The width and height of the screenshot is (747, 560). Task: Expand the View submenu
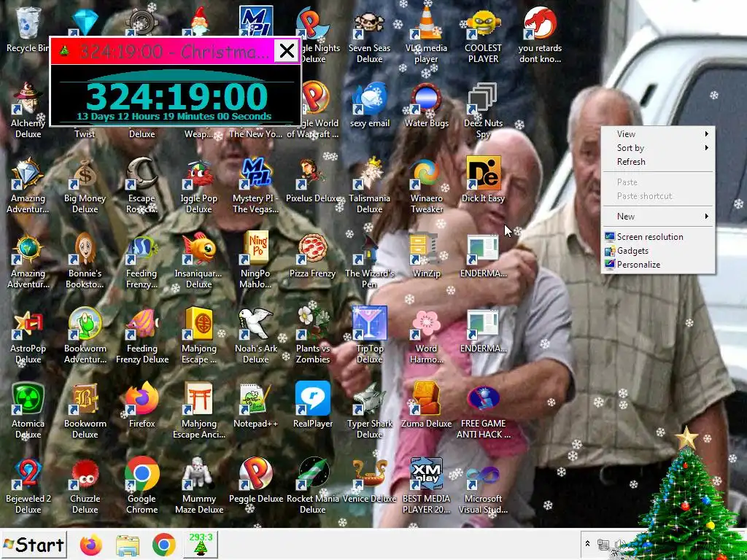coord(658,134)
